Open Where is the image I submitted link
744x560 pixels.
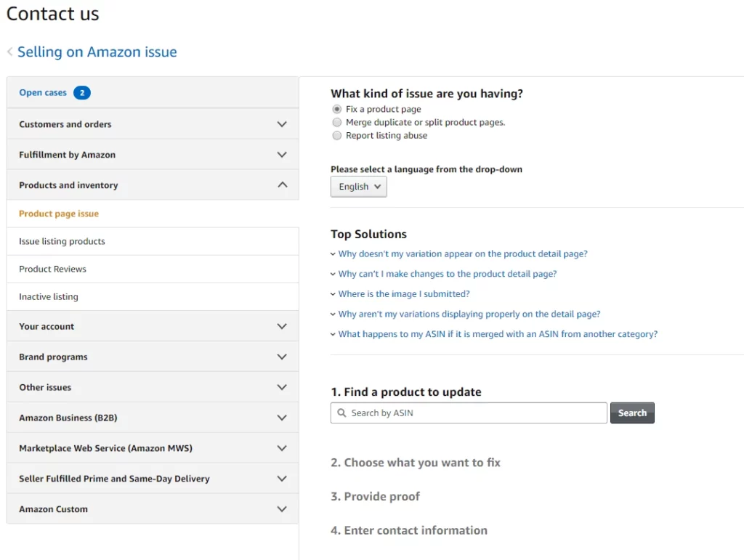tap(404, 294)
